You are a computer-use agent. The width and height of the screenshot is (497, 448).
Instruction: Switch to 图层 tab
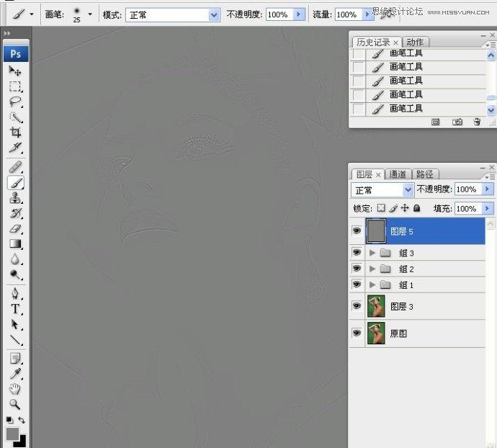364,174
